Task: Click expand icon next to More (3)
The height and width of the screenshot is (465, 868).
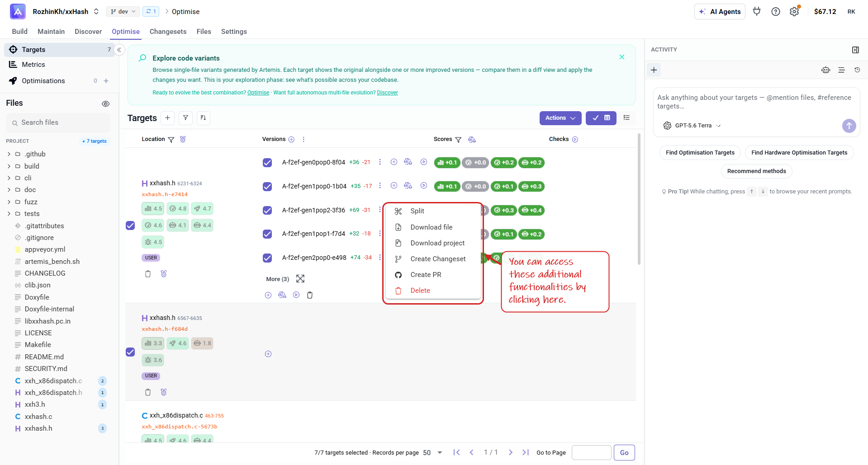Action: pyautogui.click(x=300, y=279)
